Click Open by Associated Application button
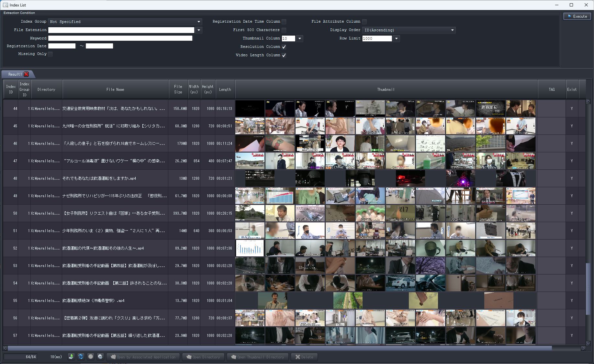The width and height of the screenshot is (594, 364). pos(143,357)
